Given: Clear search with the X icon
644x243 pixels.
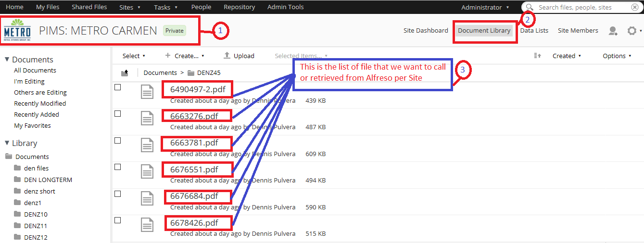Looking at the screenshot, I should (635, 7).
